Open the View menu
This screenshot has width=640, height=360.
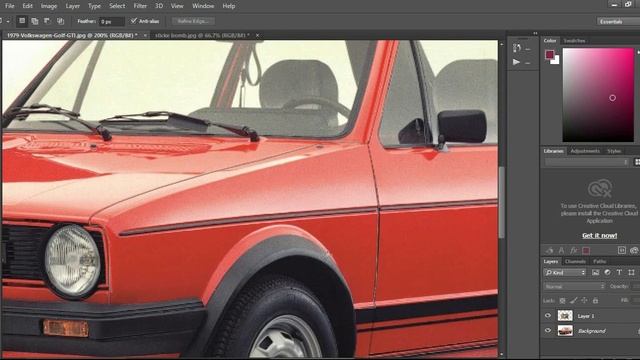(177, 6)
